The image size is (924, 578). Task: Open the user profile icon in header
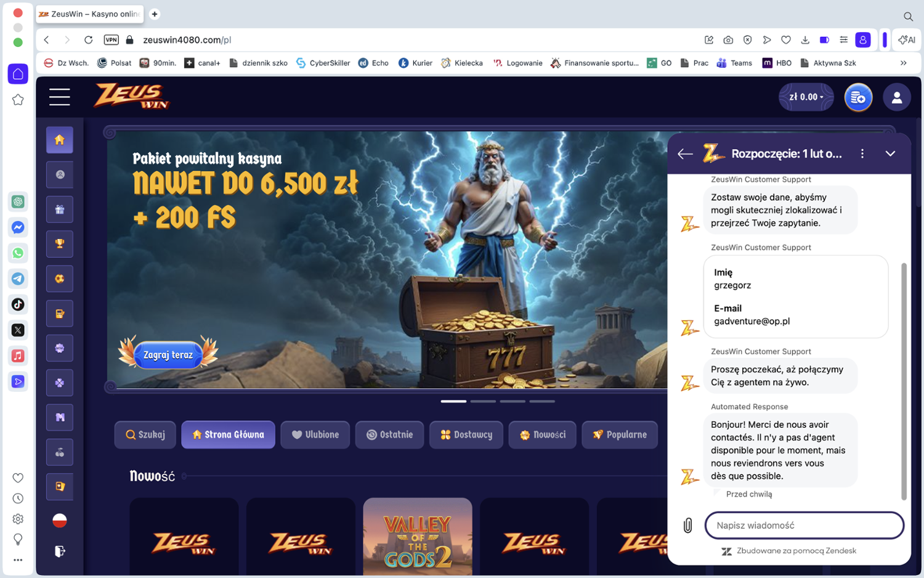(897, 97)
